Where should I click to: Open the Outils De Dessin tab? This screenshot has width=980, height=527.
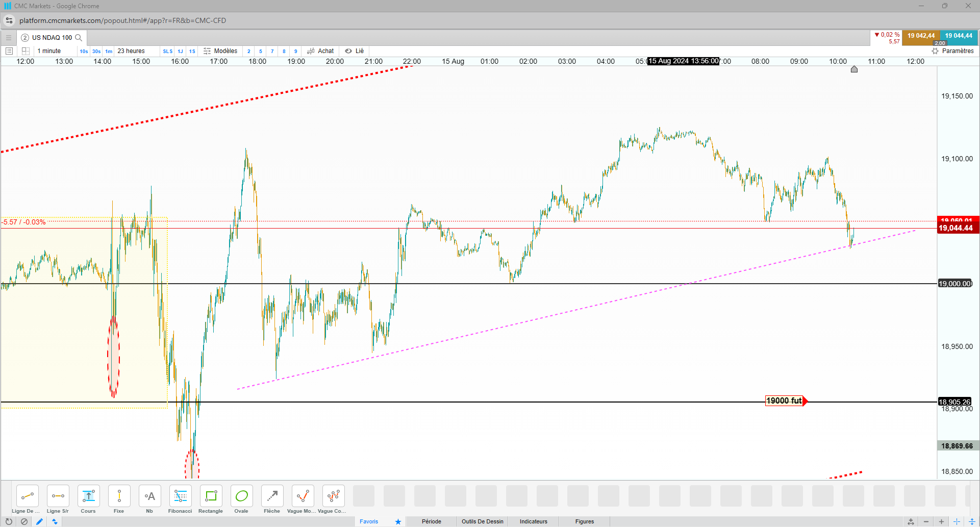coord(483,521)
